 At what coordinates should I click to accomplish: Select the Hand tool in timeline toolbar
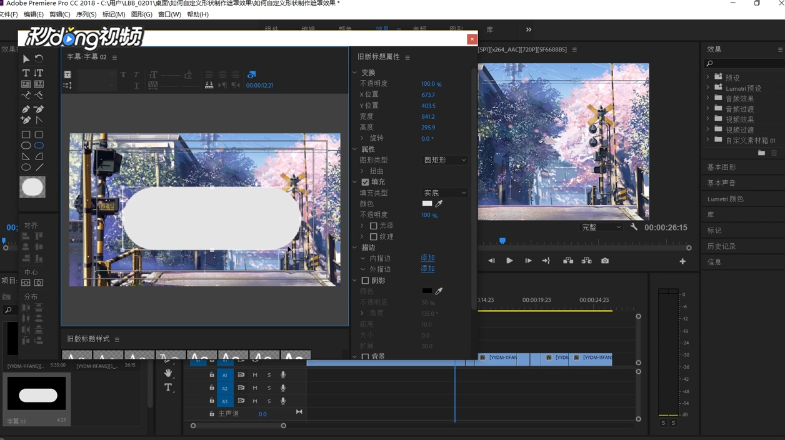tap(168, 373)
